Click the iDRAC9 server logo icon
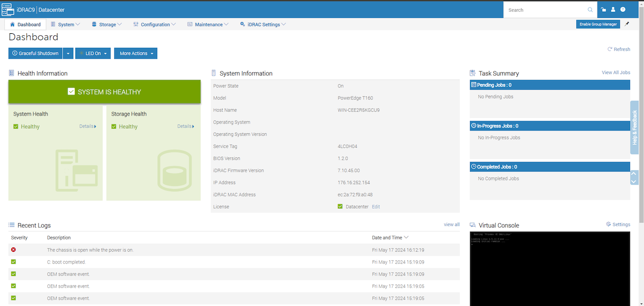Viewport: 644px width, 306px height. click(8, 10)
